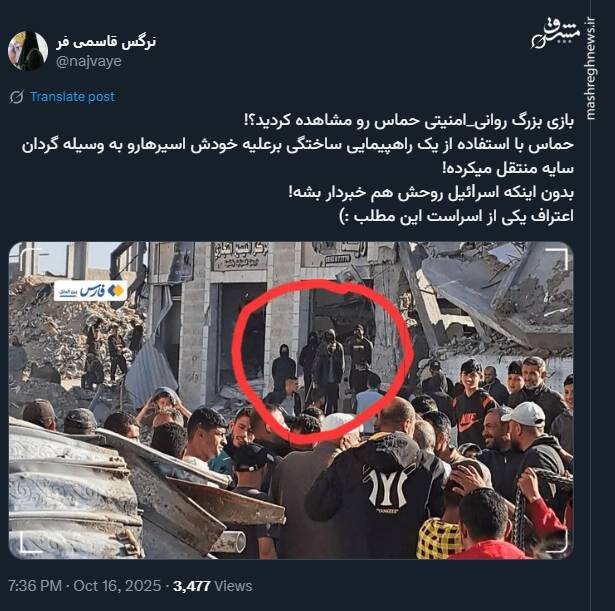
Task: Click the Fars news logo badge in photo
Action: (x=91, y=291)
